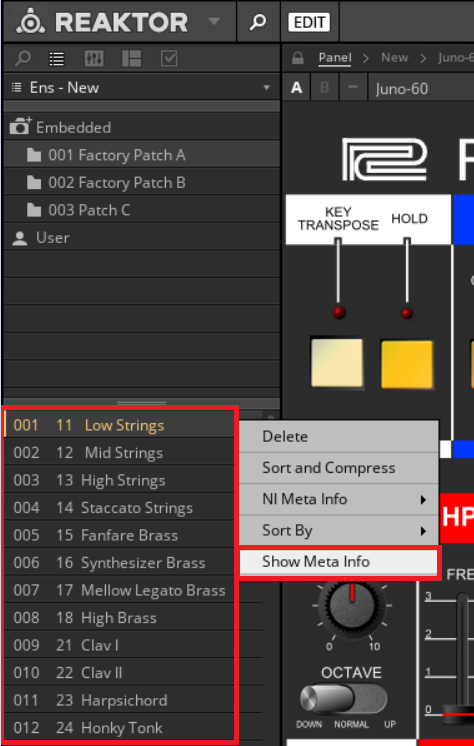Select the list view icon in sidebar
Image resolution: width=474 pixels, height=746 pixels.
[57, 59]
